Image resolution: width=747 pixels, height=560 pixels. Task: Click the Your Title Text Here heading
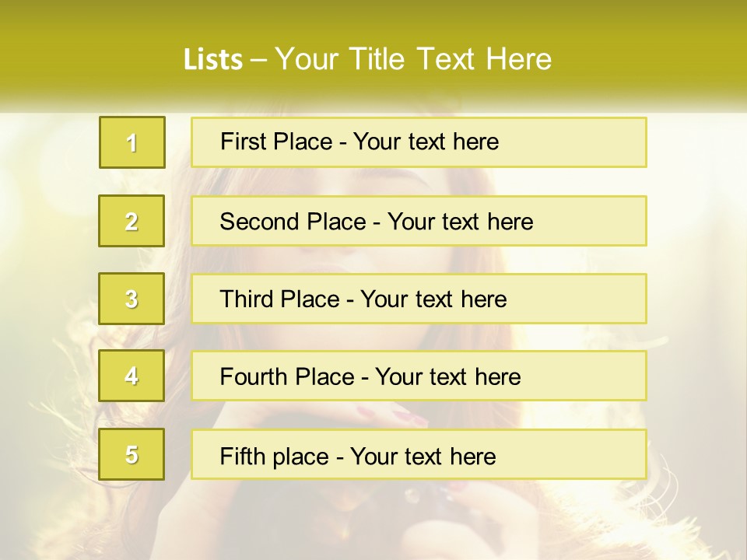pos(413,59)
